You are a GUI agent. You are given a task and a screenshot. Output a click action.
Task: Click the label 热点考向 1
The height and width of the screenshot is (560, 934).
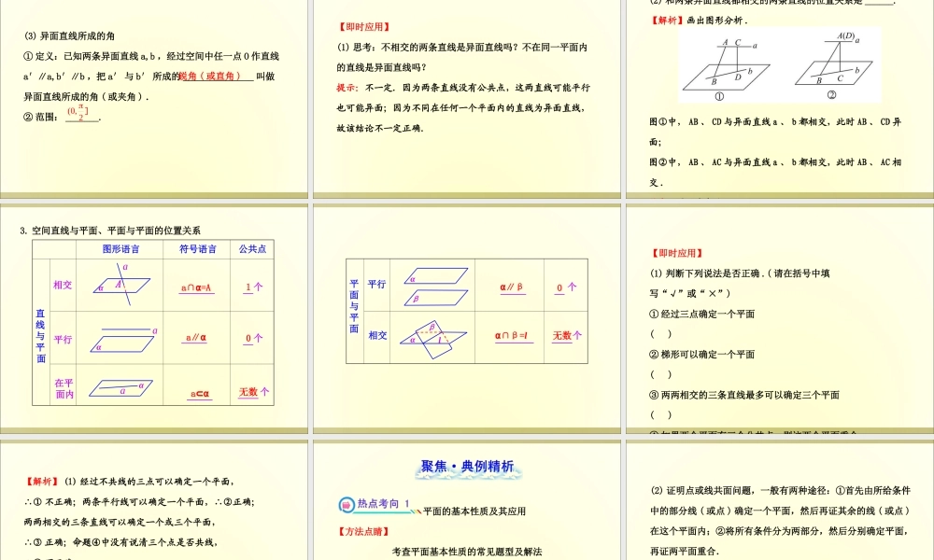pos(383,503)
